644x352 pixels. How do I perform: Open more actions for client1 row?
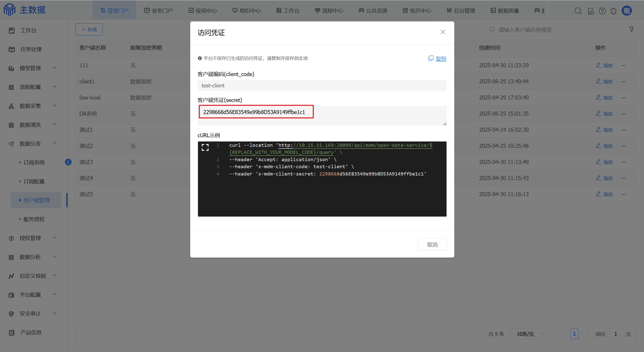coord(623,82)
